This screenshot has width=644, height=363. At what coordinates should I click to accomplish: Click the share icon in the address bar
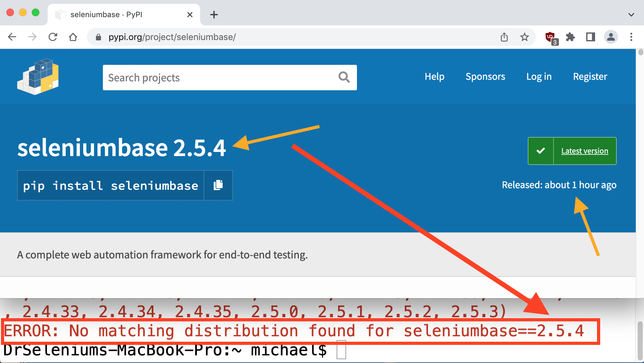click(504, 37)
